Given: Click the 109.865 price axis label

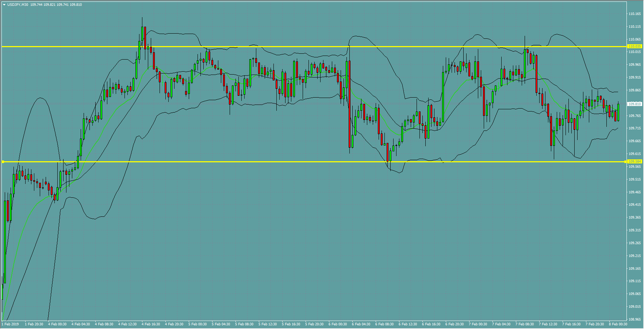Looking at the screenshot, I should 635,90.
